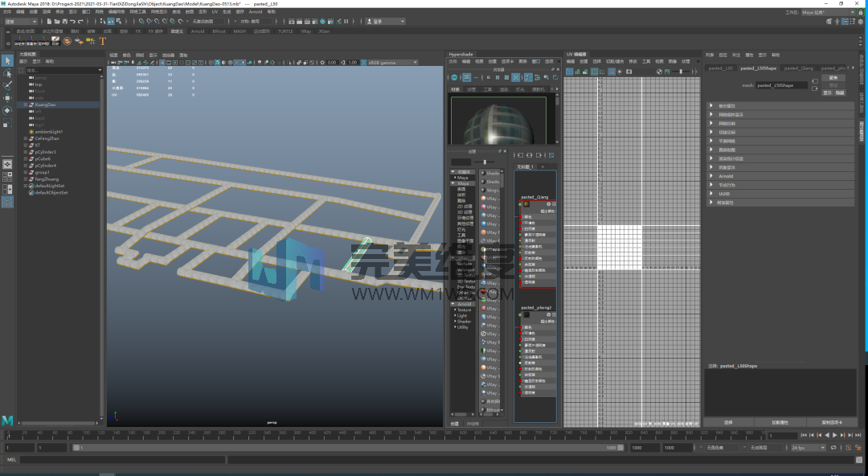The image size is (868, 476).
Task: Click the pasted_phong2 node in Hypershade
Action: point(537,351)
